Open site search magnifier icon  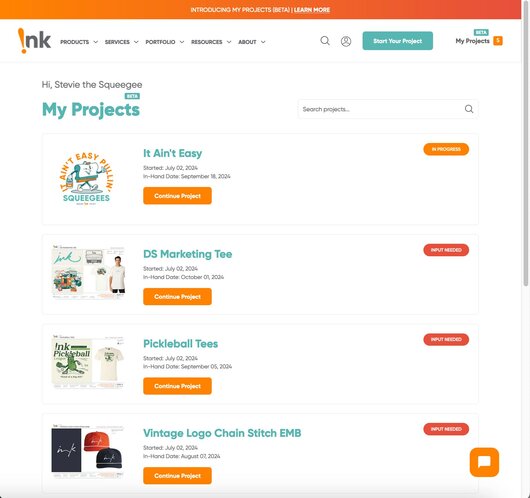tap(325, 41)
